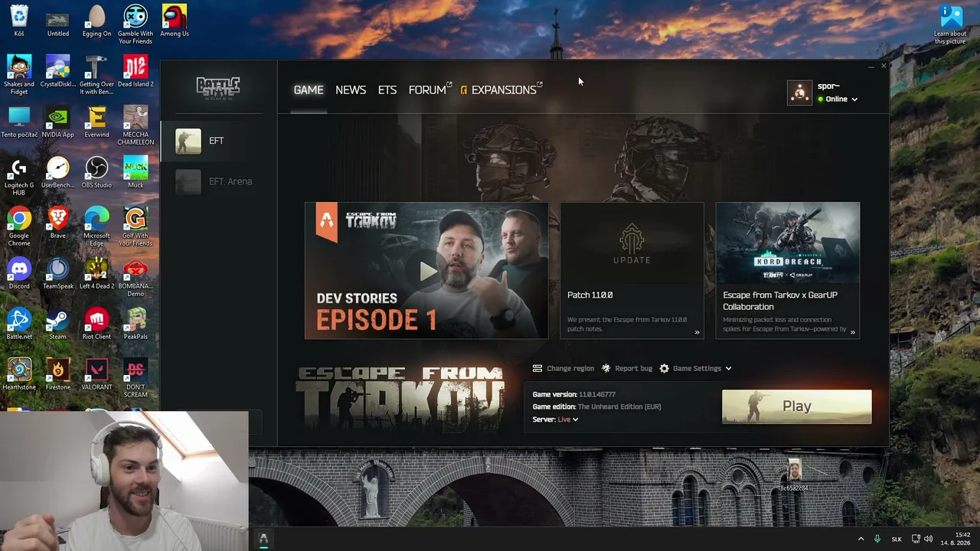The image size is (980, 551).
Task: Open Gamble With Your Friends desktop icon
Action: click(x=136, y=24)
